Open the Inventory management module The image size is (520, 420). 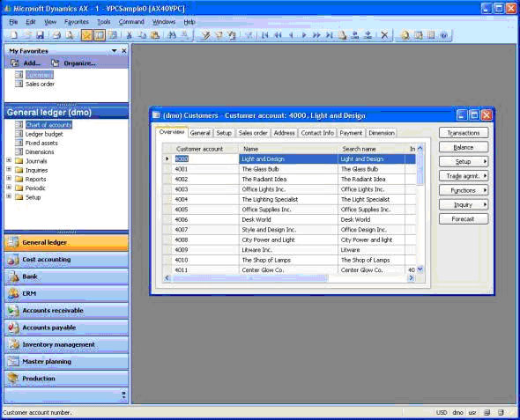click(66, 344)
